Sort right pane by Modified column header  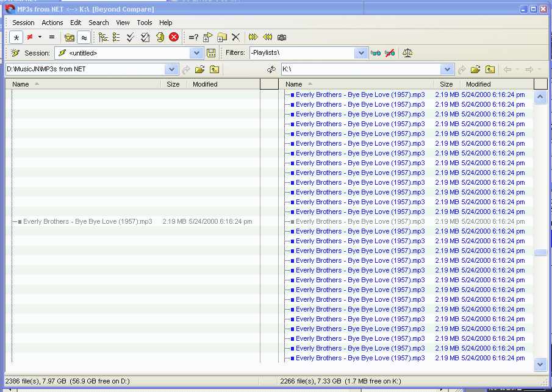(478, 84)
